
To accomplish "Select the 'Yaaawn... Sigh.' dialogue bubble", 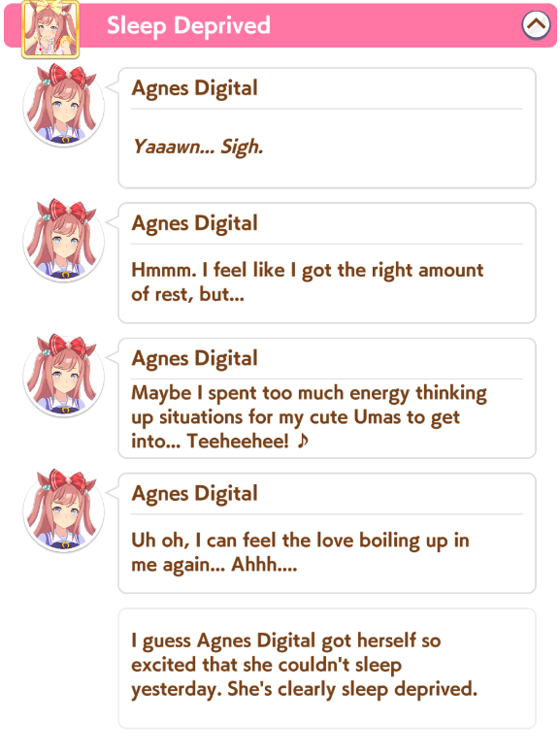I will (x=327, y=128).
